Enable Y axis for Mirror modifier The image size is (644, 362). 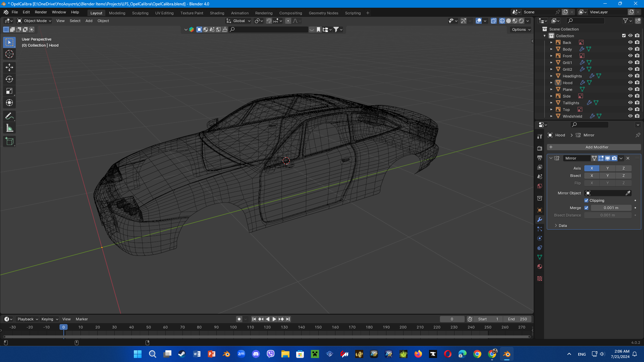[x=607, y=168]
